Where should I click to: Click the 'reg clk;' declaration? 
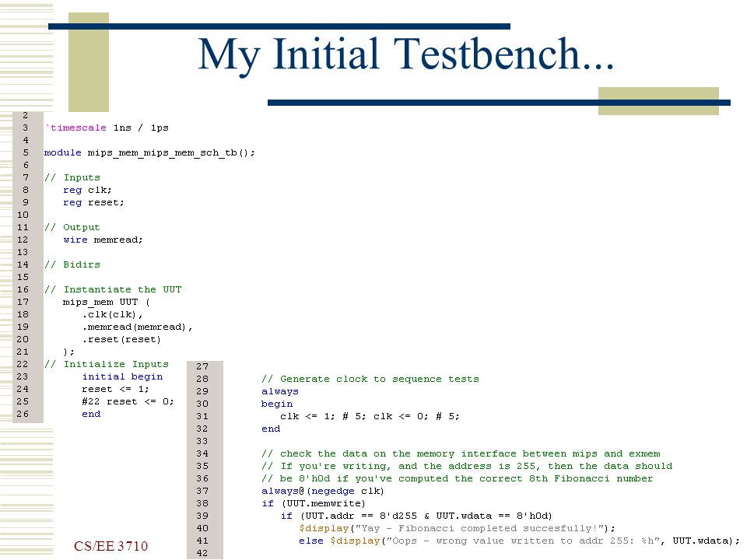pos(87,190)
